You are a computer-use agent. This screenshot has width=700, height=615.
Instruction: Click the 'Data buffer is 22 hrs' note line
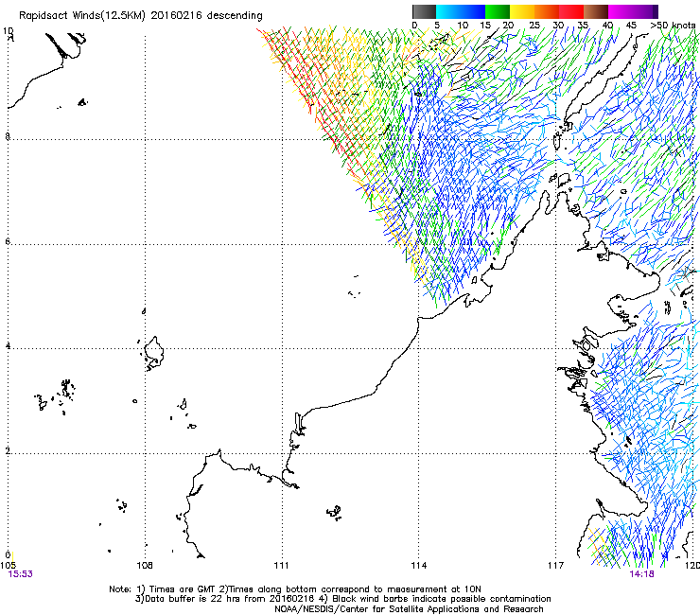(342, 599)
